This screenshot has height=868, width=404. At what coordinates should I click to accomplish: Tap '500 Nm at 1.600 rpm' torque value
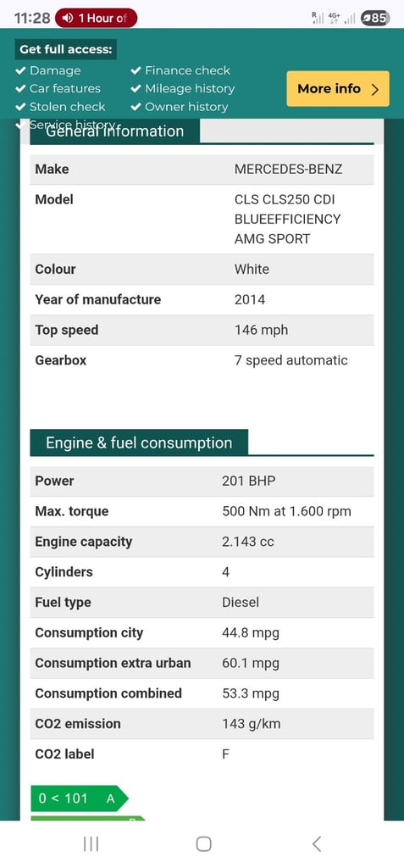click(x=286, y=511)
